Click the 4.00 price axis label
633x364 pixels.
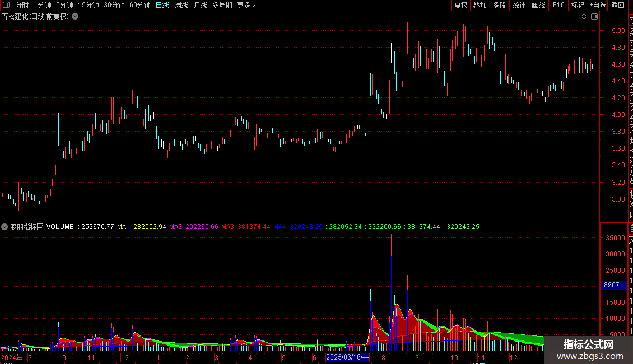point(618,115)
